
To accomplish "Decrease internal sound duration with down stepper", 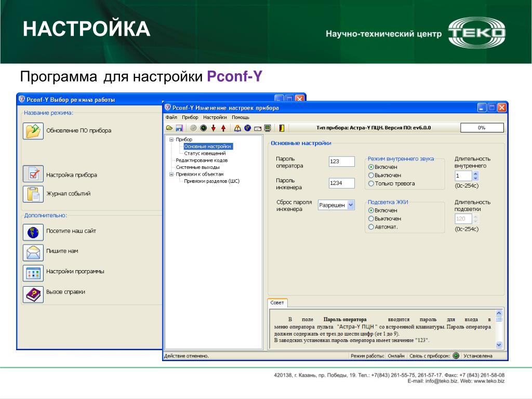I will 475,178.
